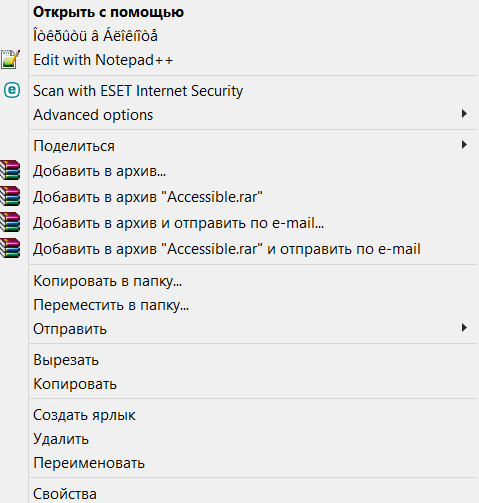Choose "Создать ярлык"

click(84, 415)
